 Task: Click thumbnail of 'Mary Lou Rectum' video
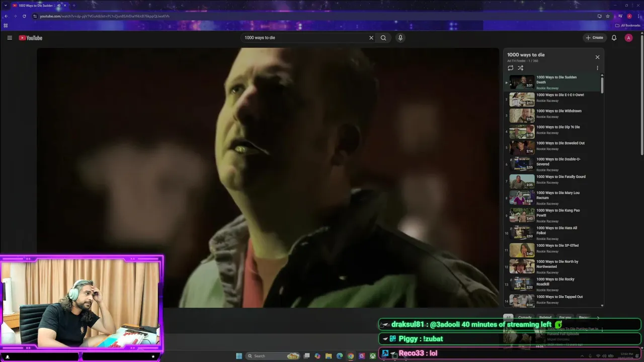(522, 198)
